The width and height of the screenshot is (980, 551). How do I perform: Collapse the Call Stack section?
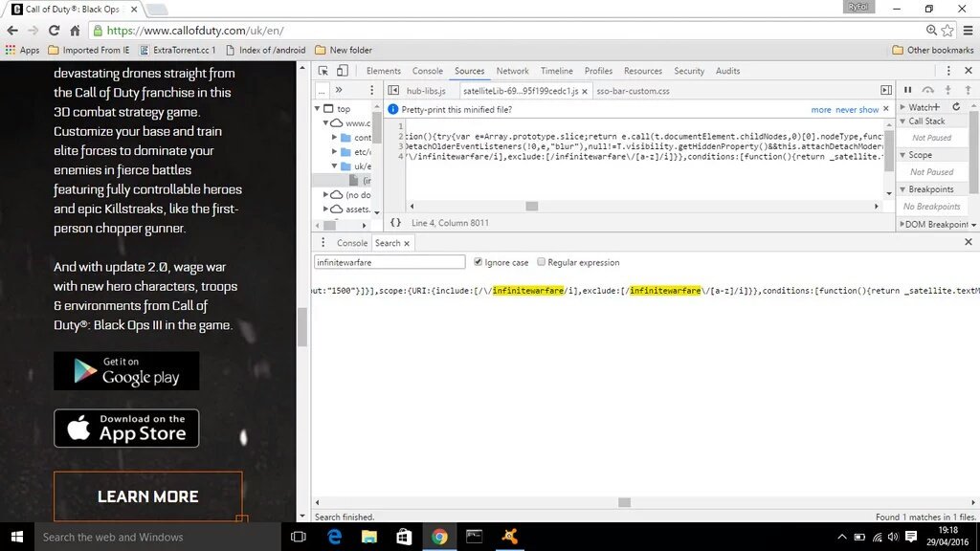[902, 121]
